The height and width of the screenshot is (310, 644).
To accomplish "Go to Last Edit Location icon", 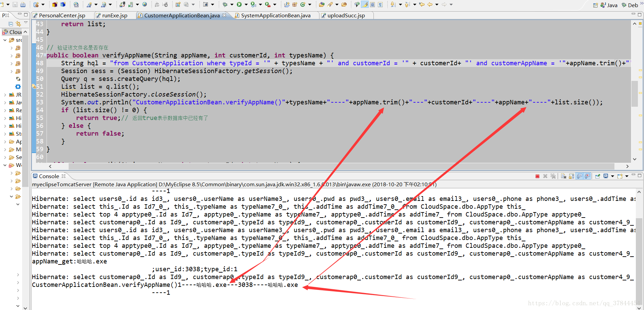I will pyautogui.click(x=422, y=4).
